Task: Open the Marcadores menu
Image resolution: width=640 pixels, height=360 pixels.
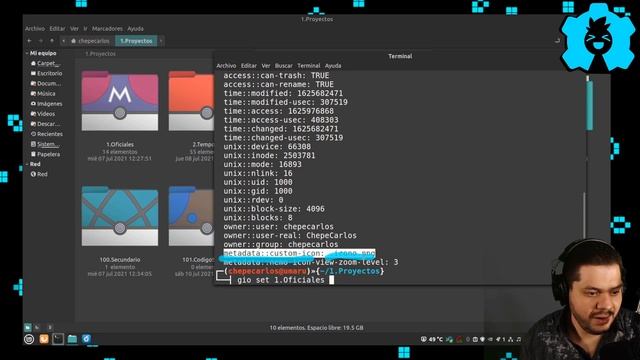Action: pos(107,29)
